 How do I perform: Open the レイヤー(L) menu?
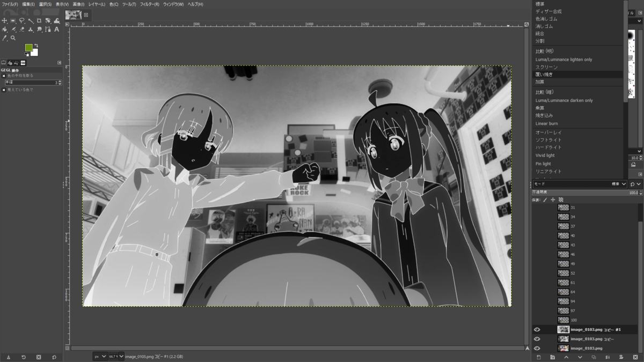[x=97, y=4]
